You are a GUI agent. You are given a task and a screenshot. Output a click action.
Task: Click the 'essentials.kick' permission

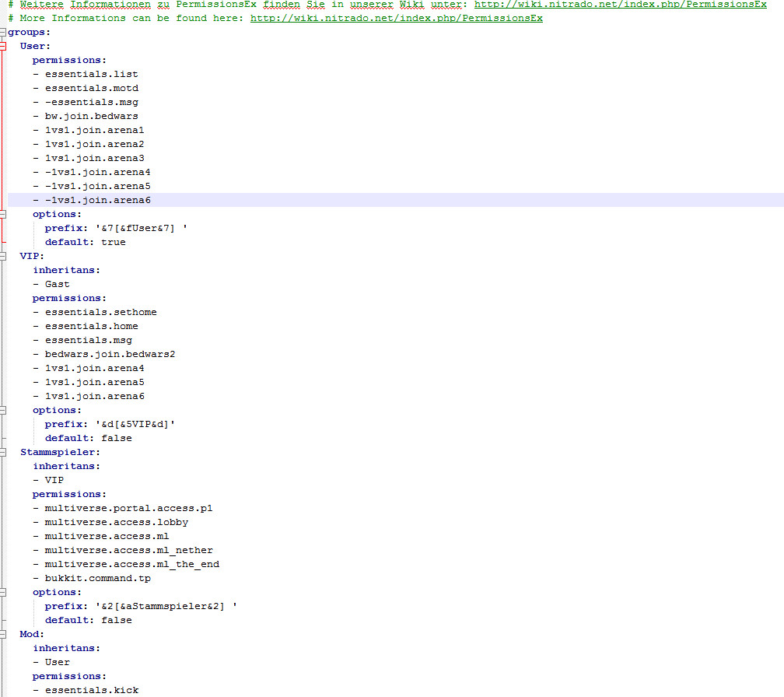92,690
